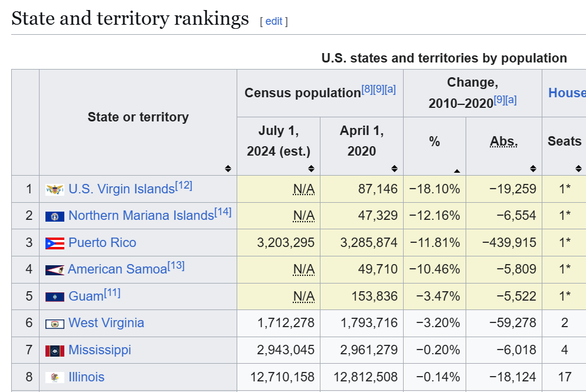
Task: Open the West Virginia article link
Action: click(106, 323)
